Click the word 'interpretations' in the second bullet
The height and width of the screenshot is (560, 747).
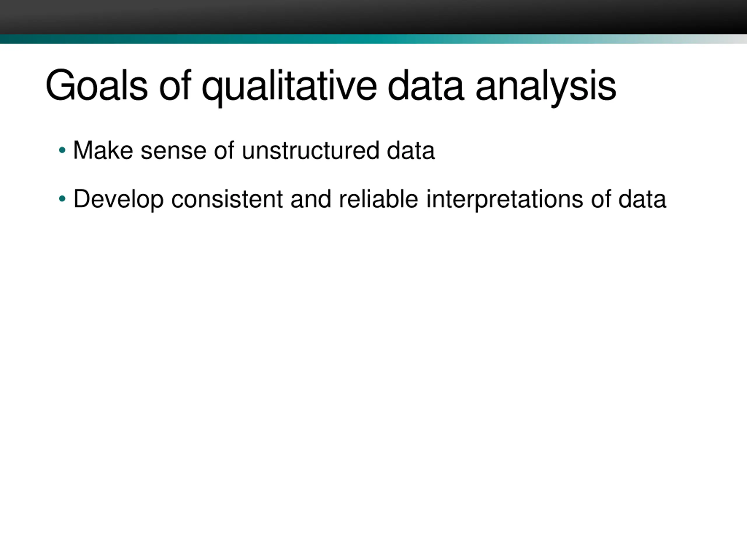tap(505, 200)
